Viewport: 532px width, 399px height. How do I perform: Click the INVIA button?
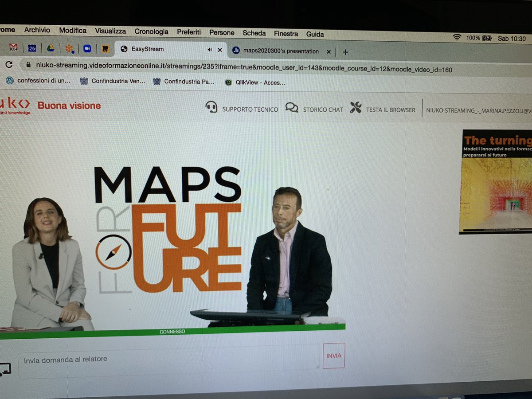coord(334,356)
